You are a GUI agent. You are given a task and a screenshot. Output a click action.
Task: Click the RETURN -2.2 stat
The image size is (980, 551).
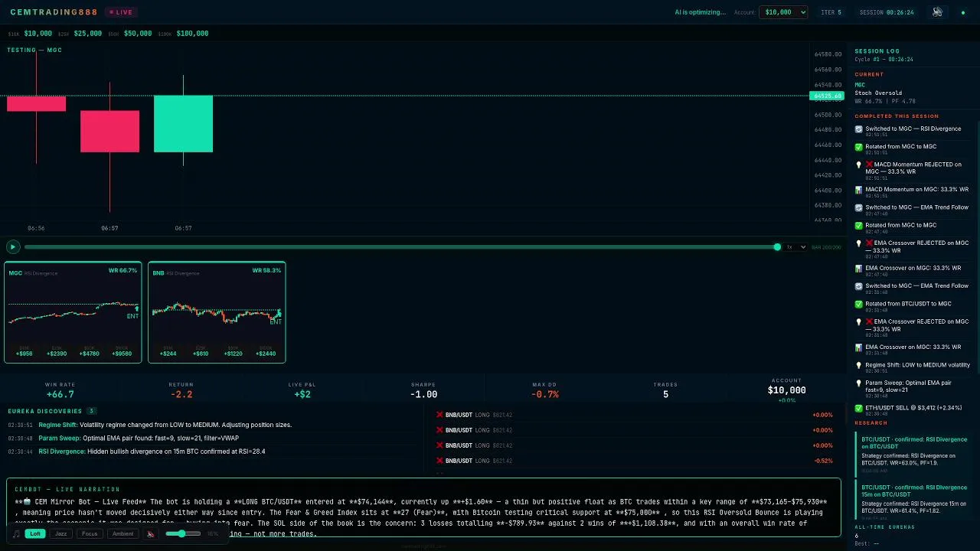181,390
